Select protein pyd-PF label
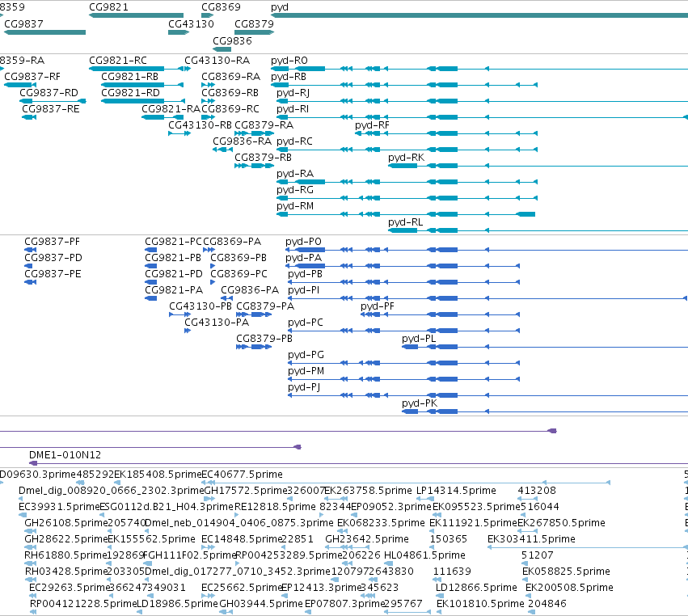The height and width of the screenshot is (616, 688). (x=378, y=306)
